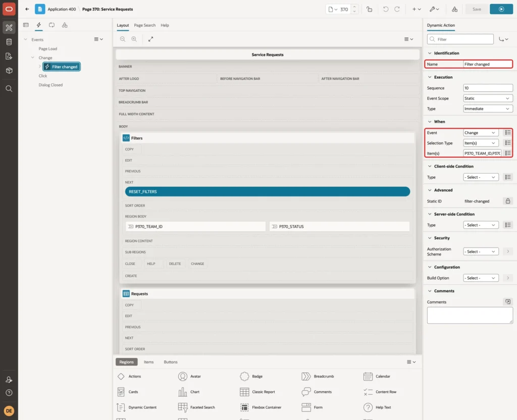
Task: Increment page number with up stepper
Action: tap(354, 7)
